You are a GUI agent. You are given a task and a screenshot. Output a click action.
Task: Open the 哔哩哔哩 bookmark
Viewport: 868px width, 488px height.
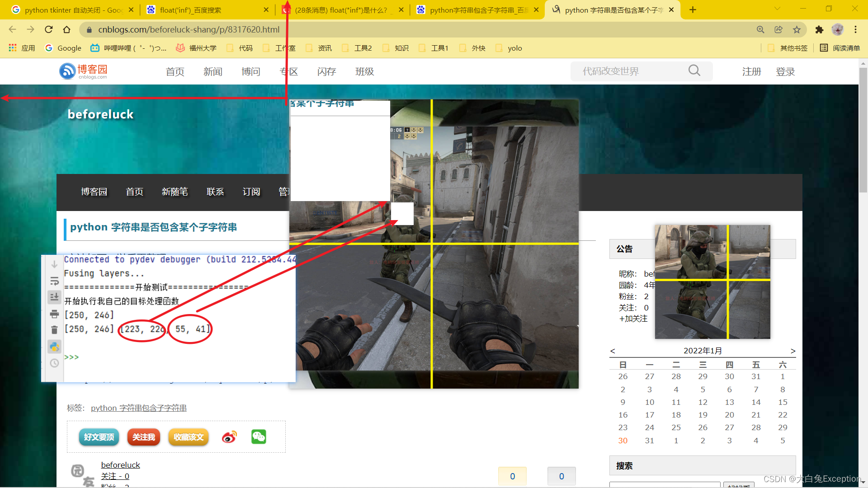pyautogui.click(x=129, y=48)
